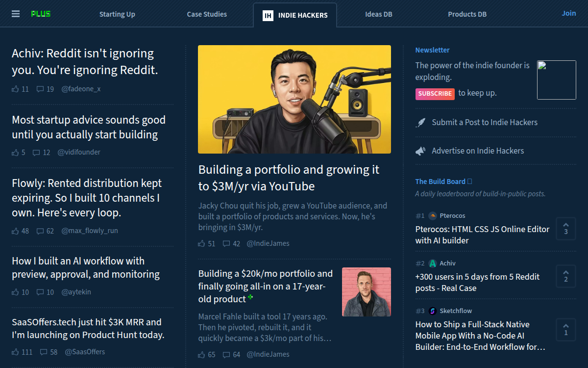
Task: Click the feather icon beside Submit a Post
Action: (420, 123)
